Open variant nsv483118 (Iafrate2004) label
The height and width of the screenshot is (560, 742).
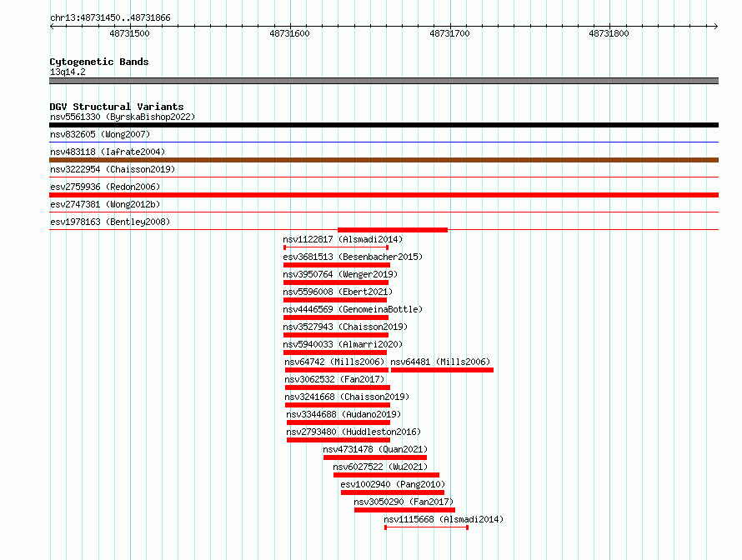(108, 152)
